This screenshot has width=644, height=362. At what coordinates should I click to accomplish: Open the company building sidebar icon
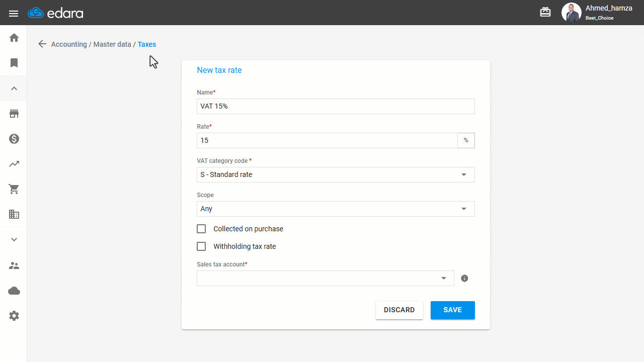pyautogui.click(x=14, y=214)
